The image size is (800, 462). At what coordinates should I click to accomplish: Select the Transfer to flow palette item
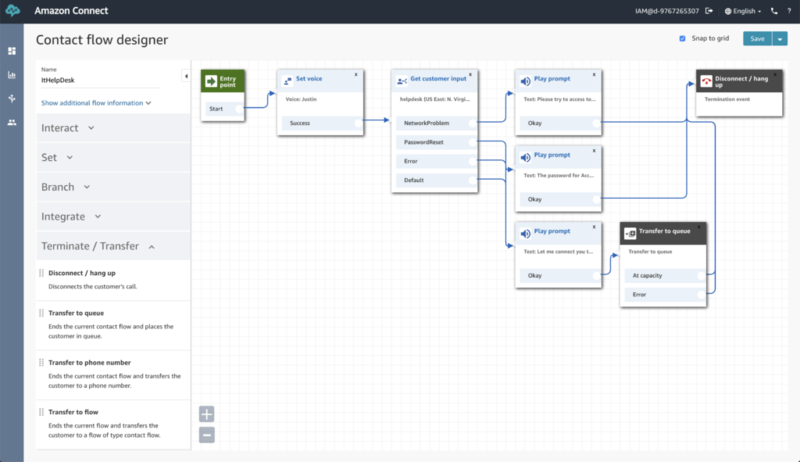[113, 424]
